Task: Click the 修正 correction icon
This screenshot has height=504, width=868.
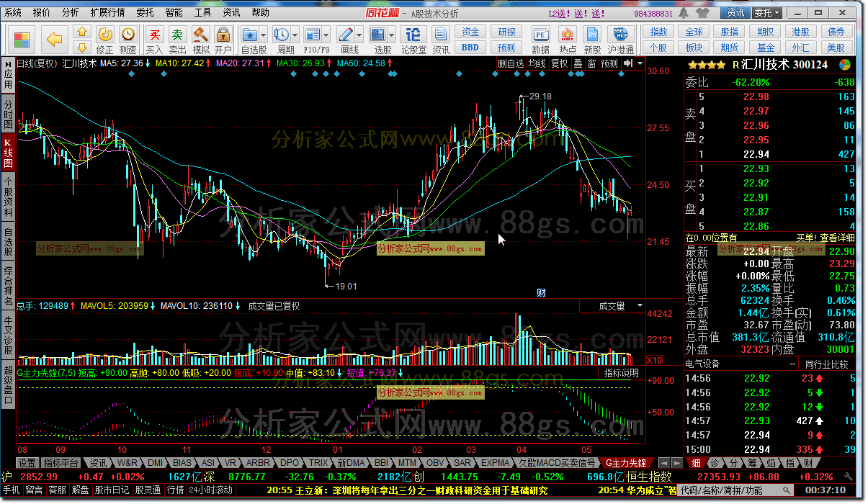Action: [x=105, y=40]
